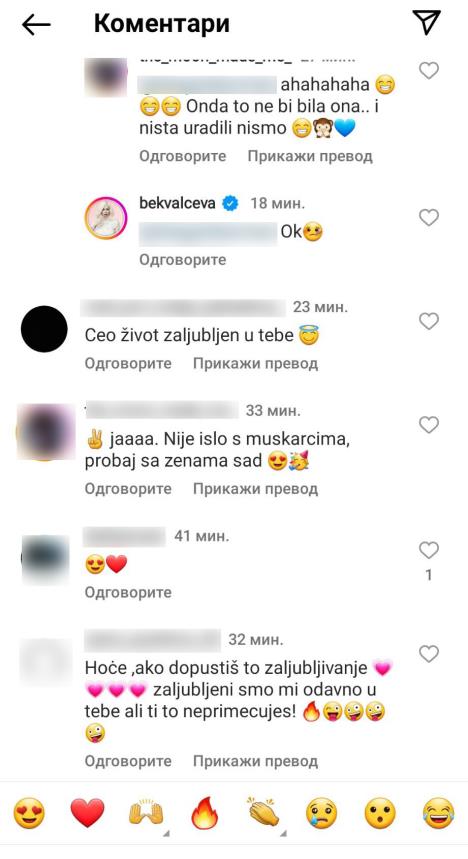Reply to the 'Hoće, ako dopustiš' comment
468x859 pixels.
(128, 761)
